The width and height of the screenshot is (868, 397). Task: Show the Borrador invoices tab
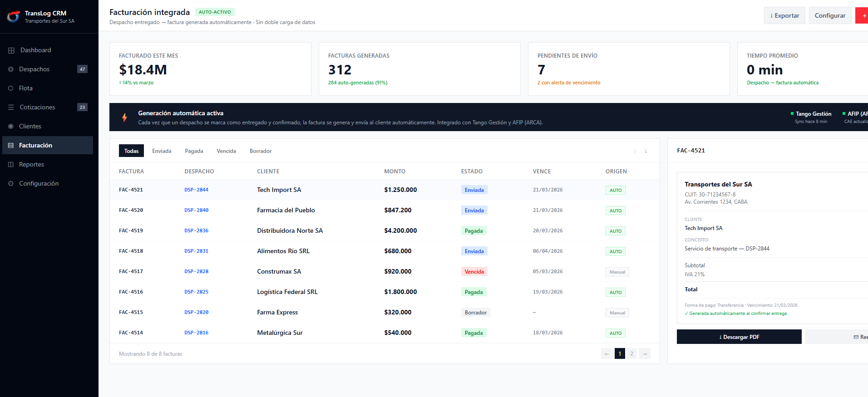pyautogui.click(x=261, y=151)
